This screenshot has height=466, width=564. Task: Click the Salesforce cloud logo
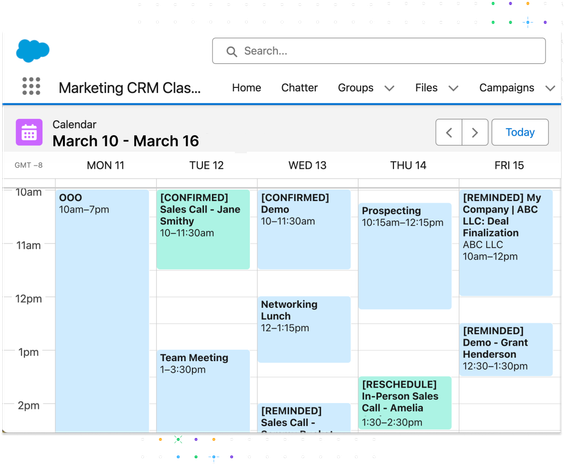click(32, 50)
